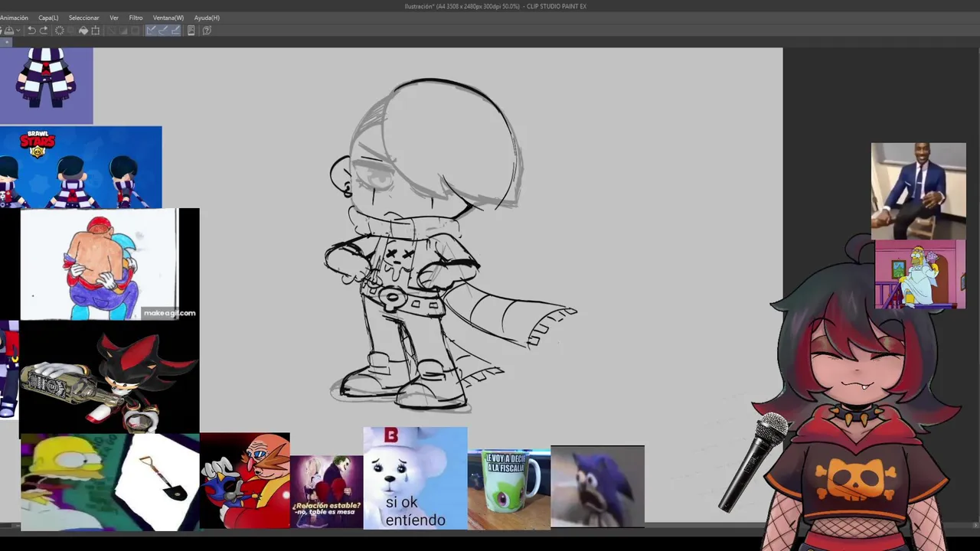This screenshot has height=551, width=980.
Task: Click the Scale/Rotate transform icon
Action: pos(96,31)
